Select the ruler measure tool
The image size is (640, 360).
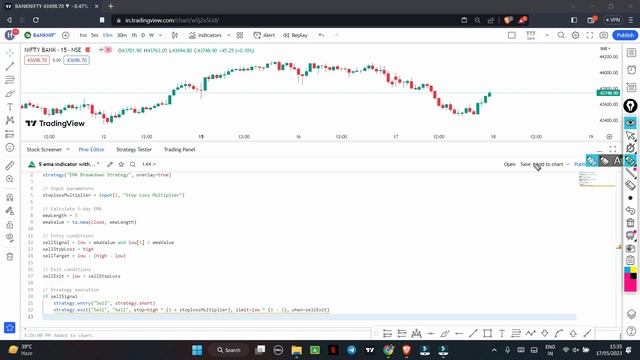click(x=10, y=165)
